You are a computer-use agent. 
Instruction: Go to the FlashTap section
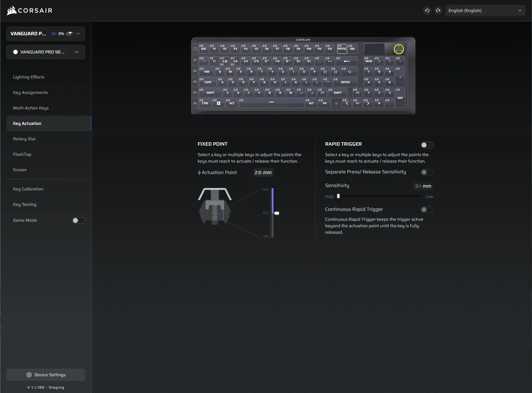pos(22,154)
